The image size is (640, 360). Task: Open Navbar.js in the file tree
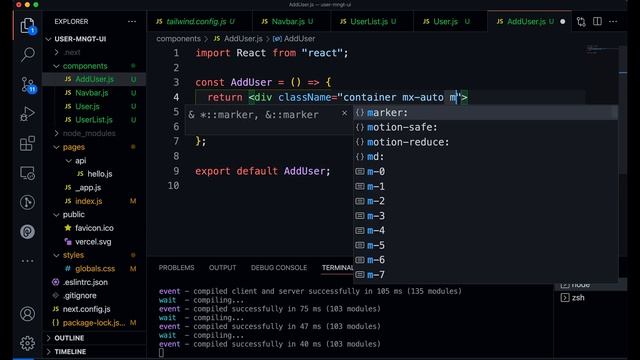94,93
